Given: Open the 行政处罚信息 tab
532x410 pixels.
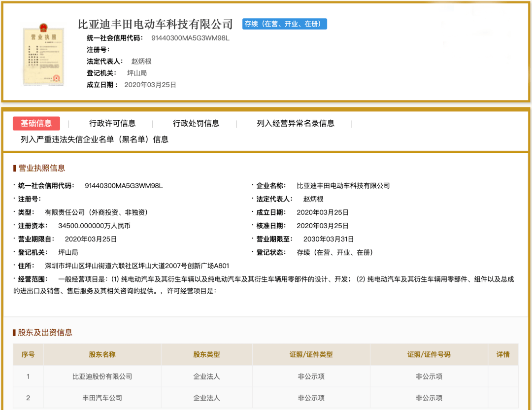Looking at the screenshot, I should 196,123.
